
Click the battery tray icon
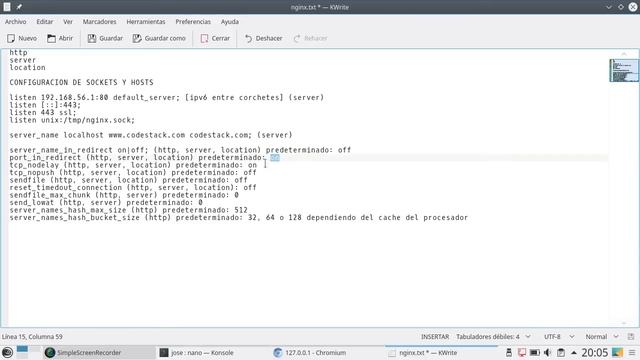pos(535,353)
